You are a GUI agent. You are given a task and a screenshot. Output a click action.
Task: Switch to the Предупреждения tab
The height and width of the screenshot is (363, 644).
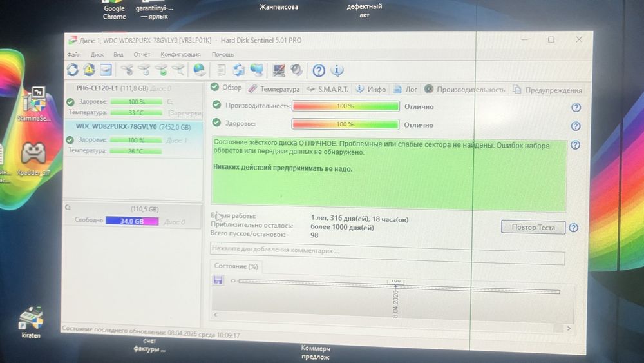547,90
